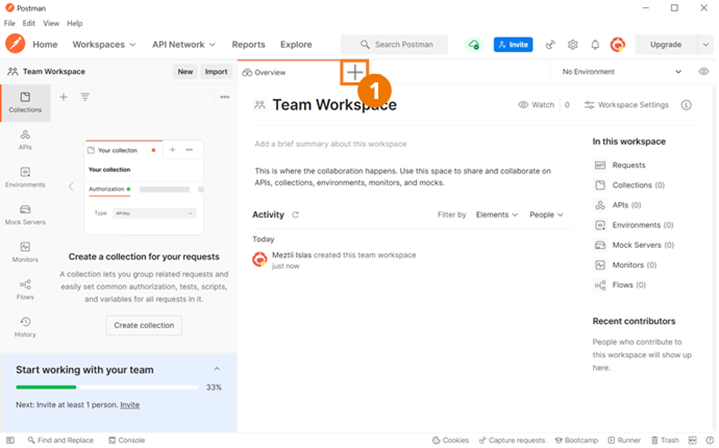Click the Create collection button
Screen dimensions: 719x448
pyautogui.click(x=144, y=325)
